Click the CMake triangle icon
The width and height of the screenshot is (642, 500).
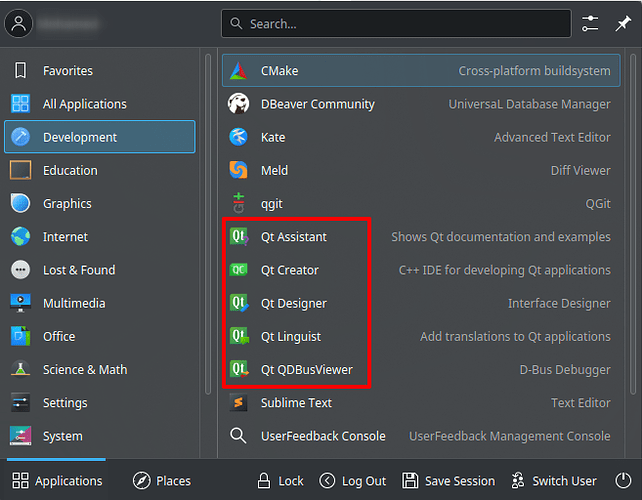tap(238, 71)
